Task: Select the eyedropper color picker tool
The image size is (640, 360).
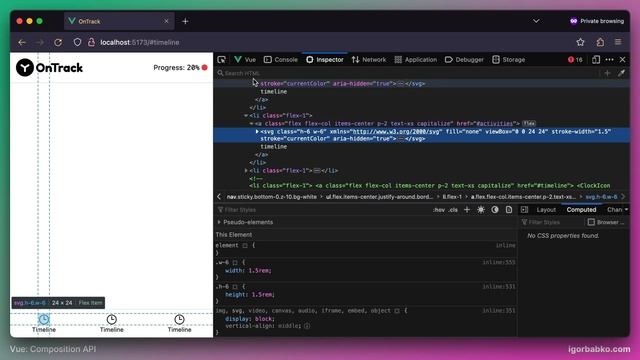Action: 621,73
